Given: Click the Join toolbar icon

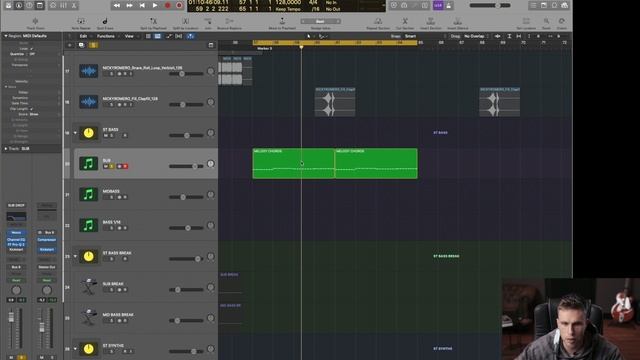Looking at the screenshot, I should tap(208, 21).
